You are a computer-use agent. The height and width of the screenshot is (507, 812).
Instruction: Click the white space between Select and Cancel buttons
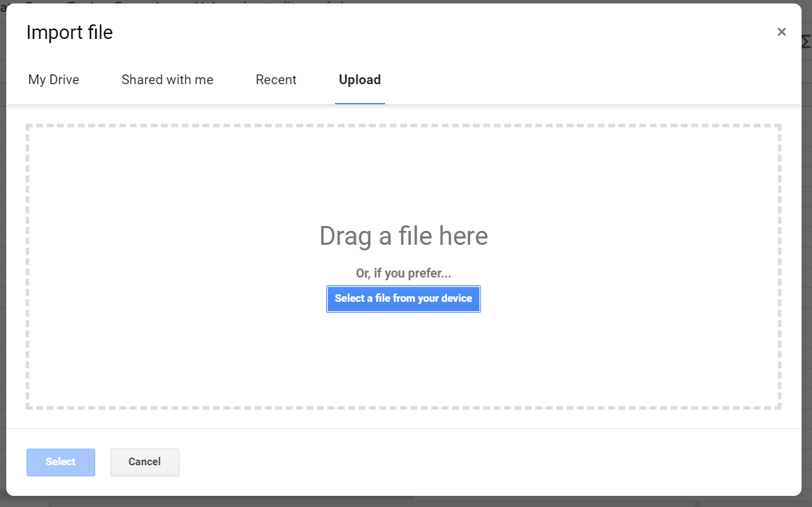101,462
